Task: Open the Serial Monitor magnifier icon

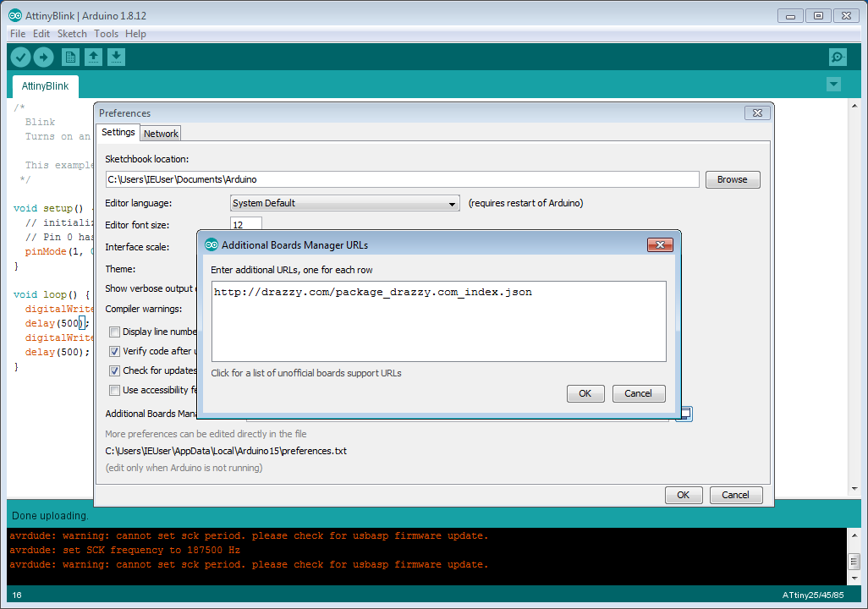Action: [x=837, y=57]
